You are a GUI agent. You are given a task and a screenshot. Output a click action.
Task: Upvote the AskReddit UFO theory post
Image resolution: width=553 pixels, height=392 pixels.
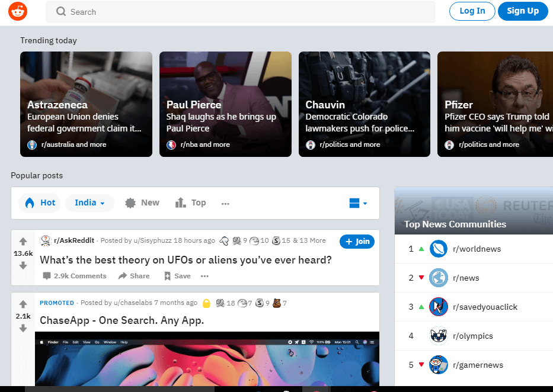click(23, 242)
